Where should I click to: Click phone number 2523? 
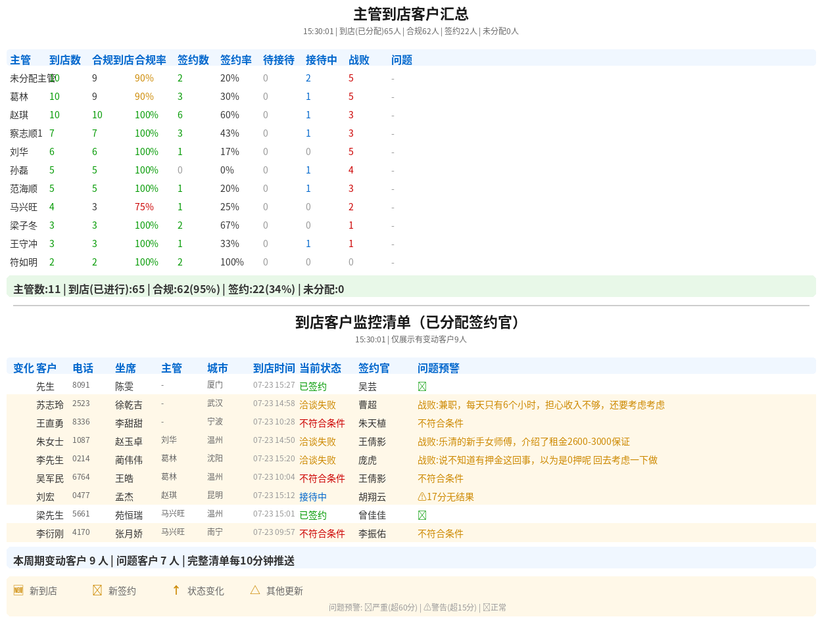(x=81, y=403)
